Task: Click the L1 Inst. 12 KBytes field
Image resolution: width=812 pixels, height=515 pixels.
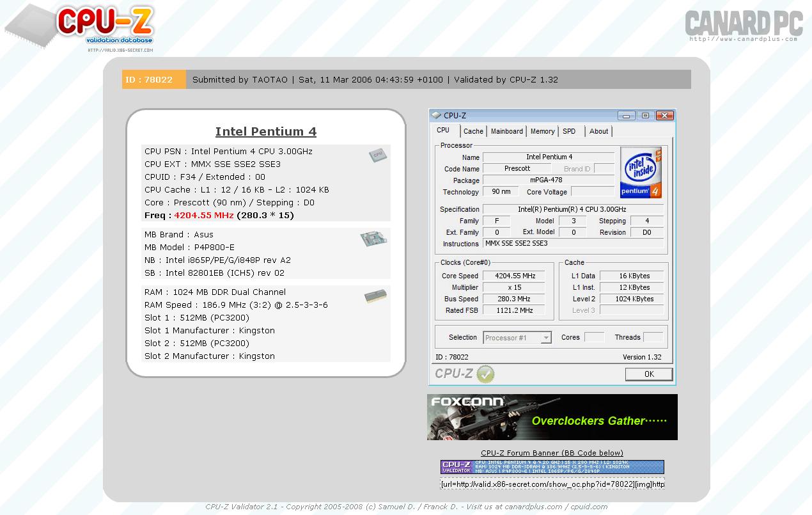Action: (632, 287)
